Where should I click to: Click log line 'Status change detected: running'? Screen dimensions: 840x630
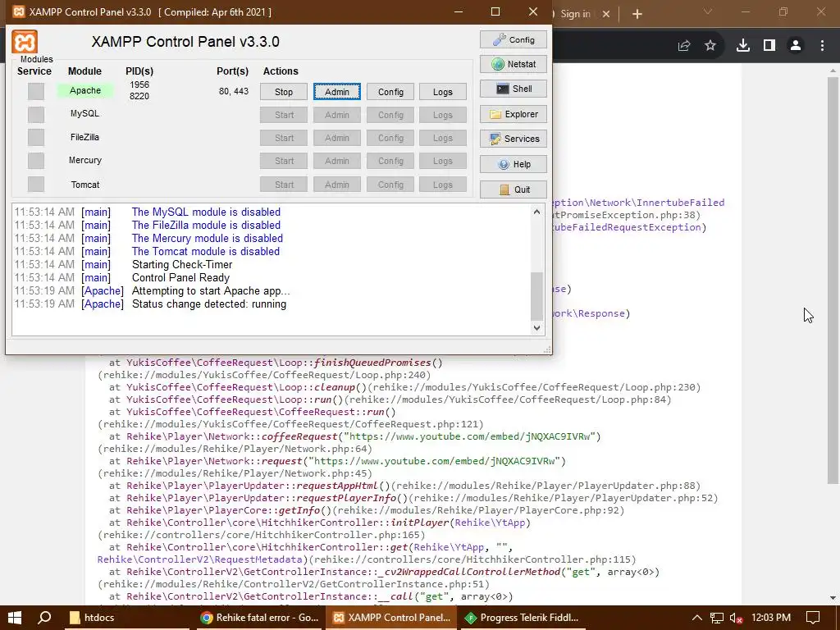click(x=209, y=304)
